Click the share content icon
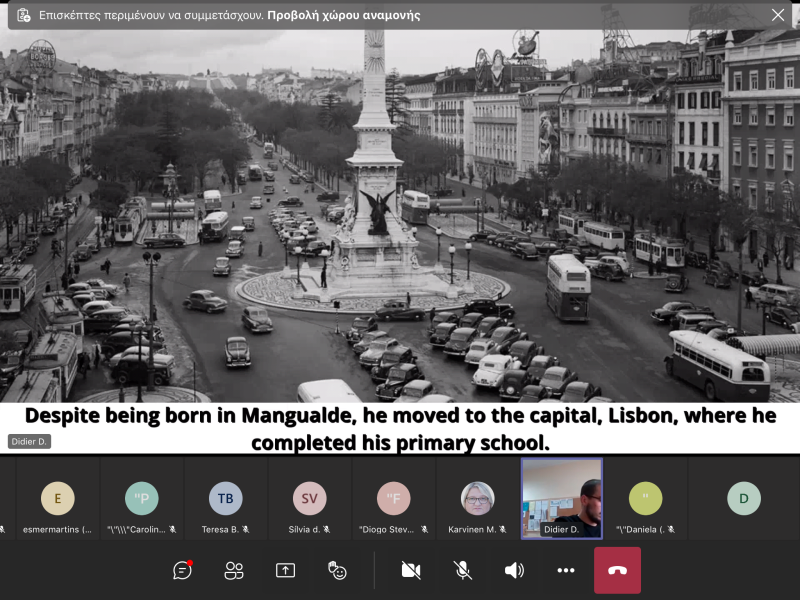The height and width of the screenshot is (600, 800). 285,570
